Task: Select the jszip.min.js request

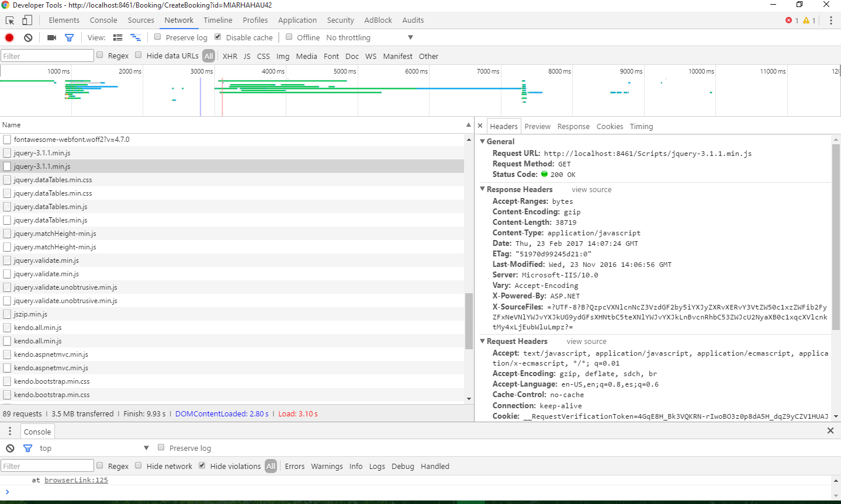Action: coord(232,314)
